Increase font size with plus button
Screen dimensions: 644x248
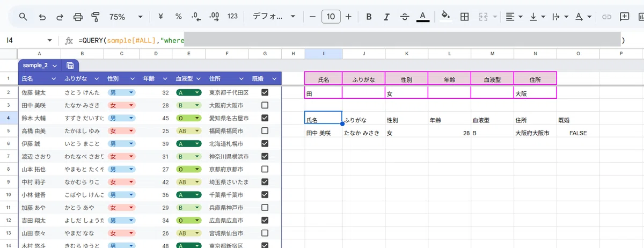tap(348, 17)
